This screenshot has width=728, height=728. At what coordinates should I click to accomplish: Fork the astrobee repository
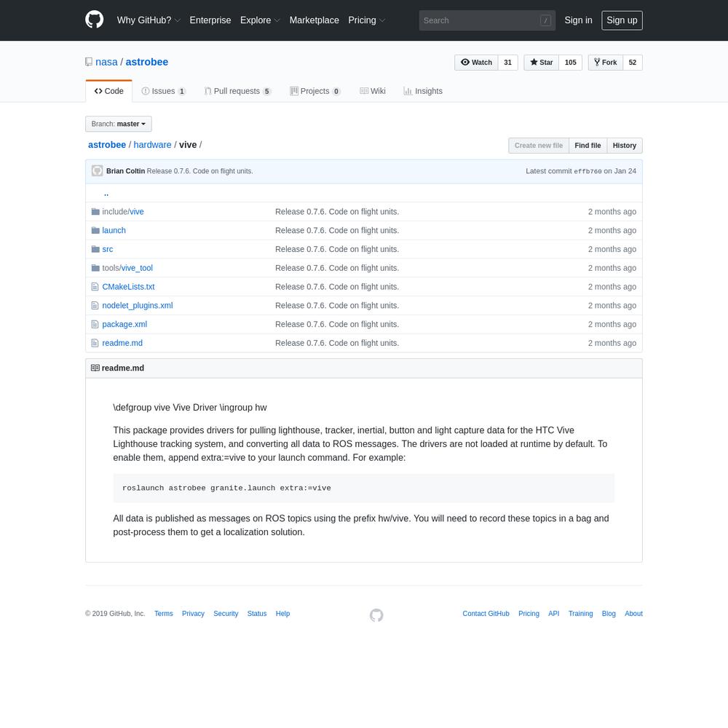pos(606,62)
